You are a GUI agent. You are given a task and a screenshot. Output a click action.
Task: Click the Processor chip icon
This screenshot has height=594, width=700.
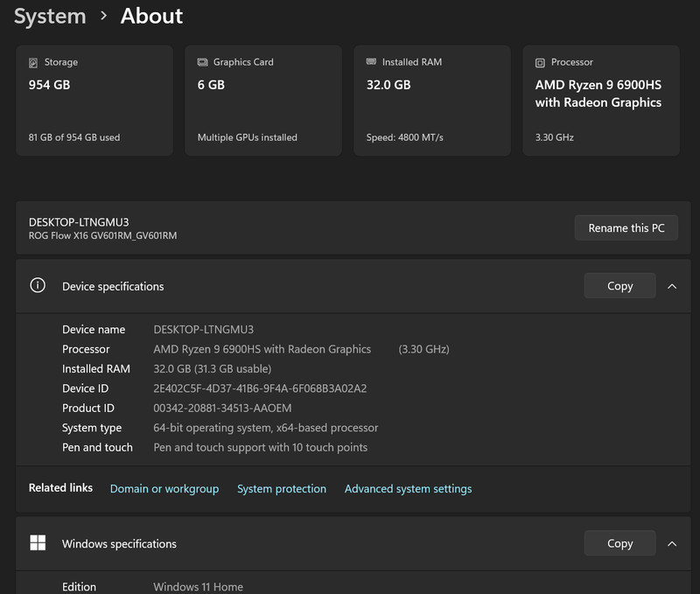click(x=540, y=63)
